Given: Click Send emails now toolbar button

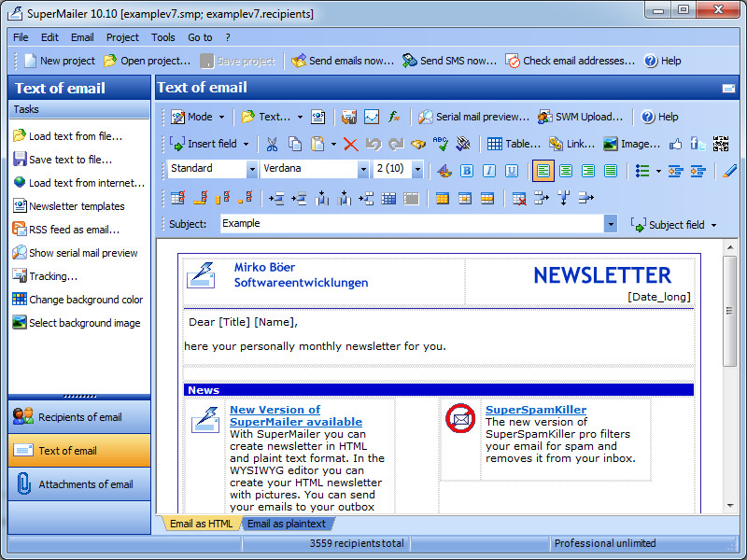Looking at the screenshot, I should pyautogui.click(x=343, y=61).
